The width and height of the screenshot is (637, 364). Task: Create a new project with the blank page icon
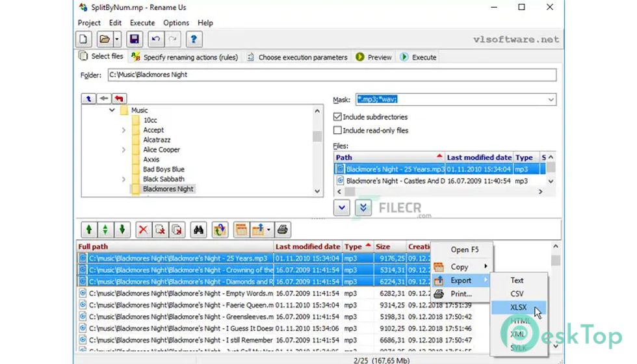84,40
